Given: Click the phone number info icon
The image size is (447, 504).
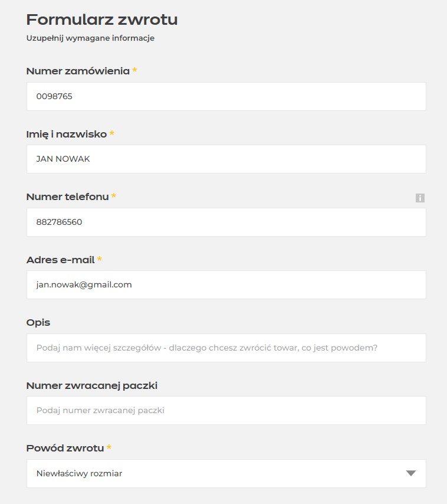Looking at the screenshot, I should pos(420,198).
